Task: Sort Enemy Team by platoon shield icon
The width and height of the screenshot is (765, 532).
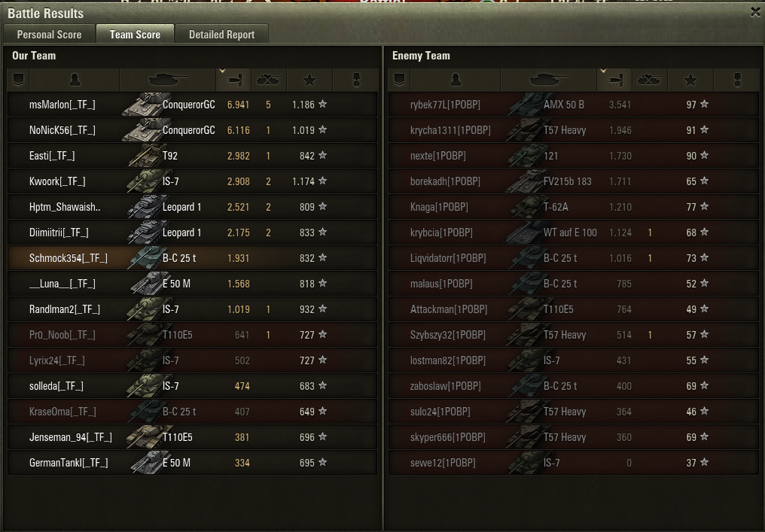Action: (x=399, y=80)
